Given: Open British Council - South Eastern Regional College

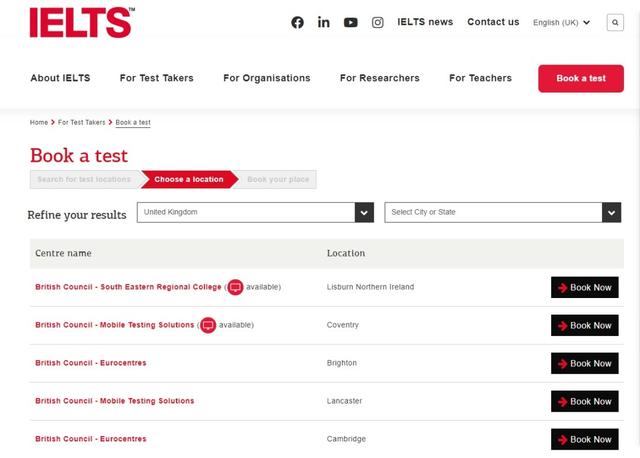Looking at the screenshot, I should pyautogui.click(x=128, y=287).
